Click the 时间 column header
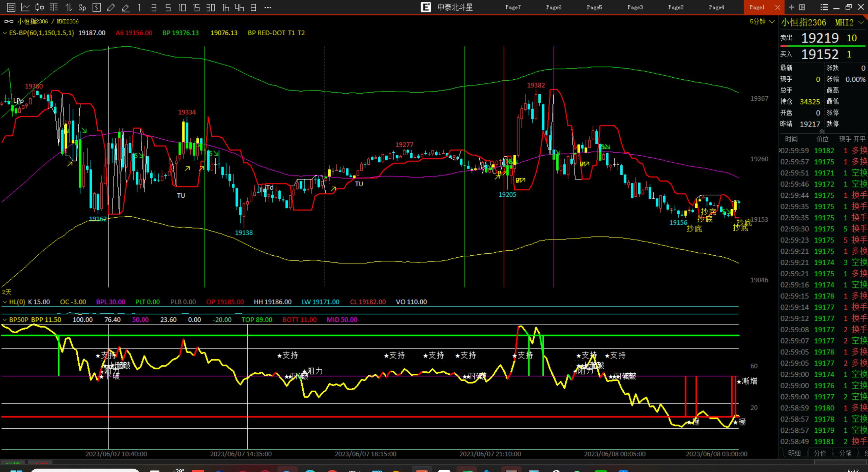The image size is (868, 472). point(791,139)
